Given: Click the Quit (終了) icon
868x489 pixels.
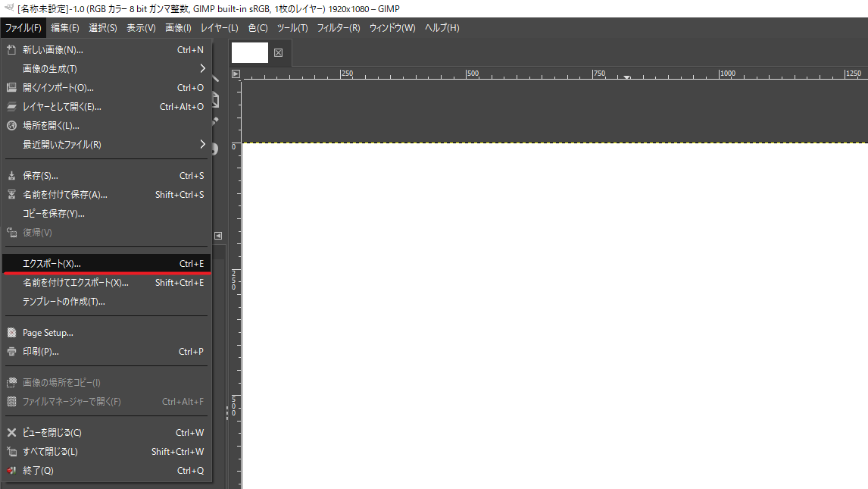Looking at the screenshot, I should click(x=11, y=471).
